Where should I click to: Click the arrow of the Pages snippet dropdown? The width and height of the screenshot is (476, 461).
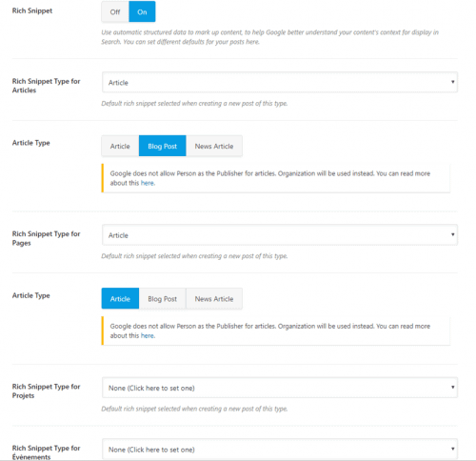click(x=452, y=234)
